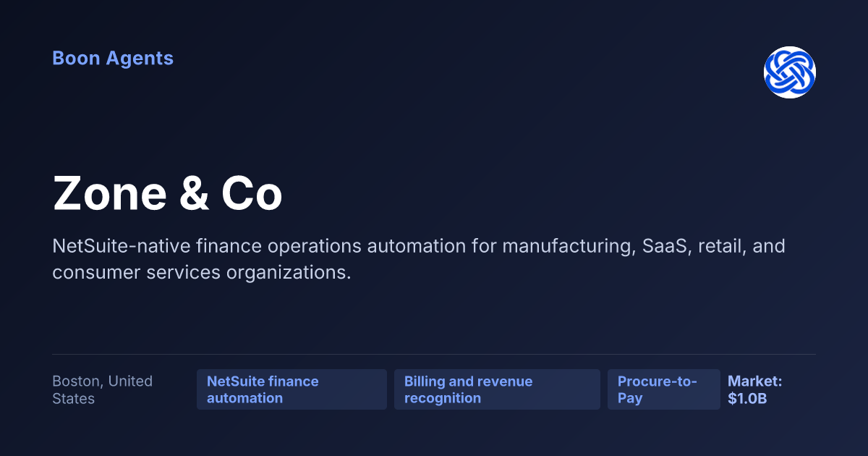Select the Billing and revenue recognition tag

pyautogui.click(x=497, y=389)
